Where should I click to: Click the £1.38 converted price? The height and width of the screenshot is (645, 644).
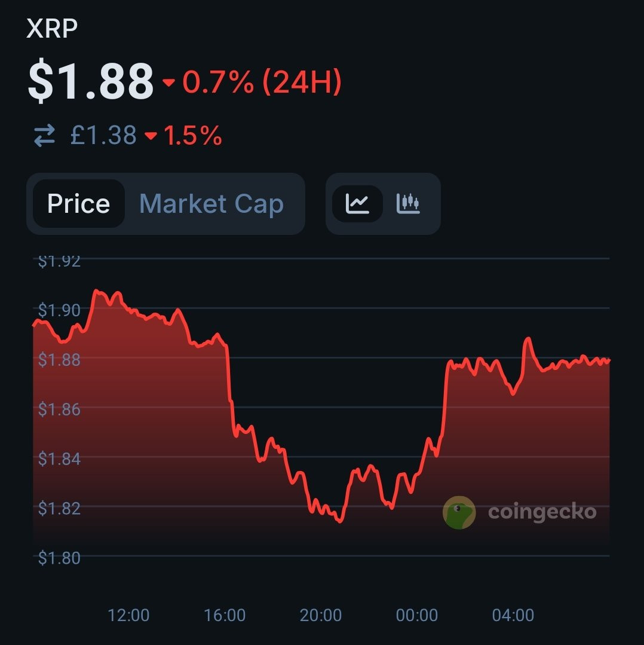[103, 135]
